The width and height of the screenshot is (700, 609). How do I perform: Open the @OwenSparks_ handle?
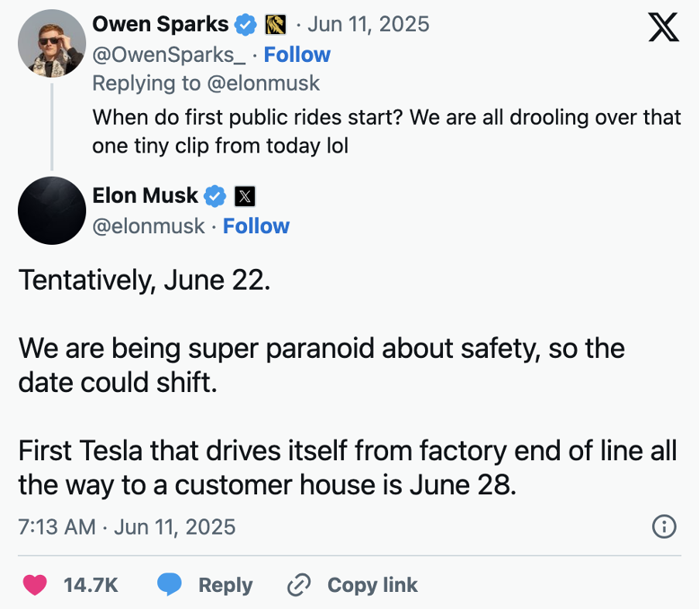tap(169, 56)
